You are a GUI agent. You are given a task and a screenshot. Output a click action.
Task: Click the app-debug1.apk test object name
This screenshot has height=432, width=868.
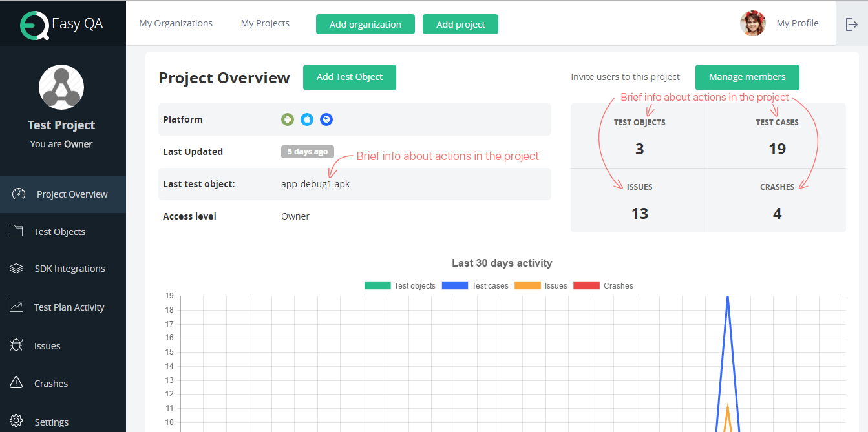(315, 184)
